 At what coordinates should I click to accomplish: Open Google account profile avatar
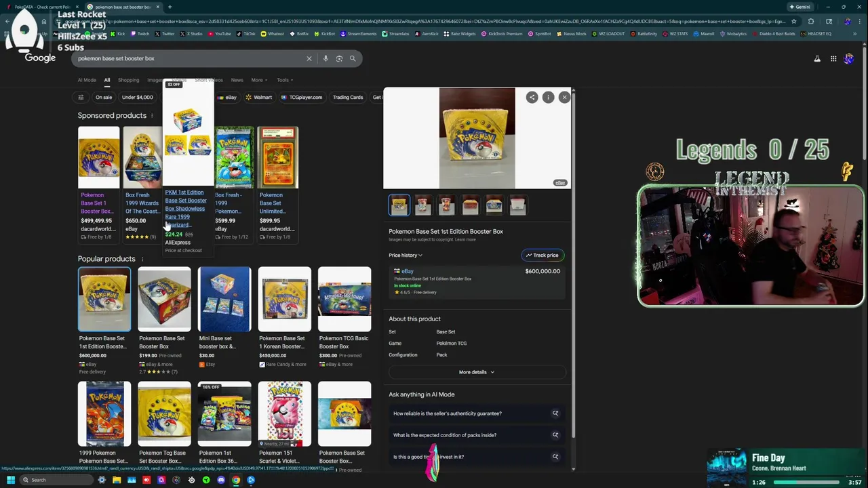pos(848,59)
